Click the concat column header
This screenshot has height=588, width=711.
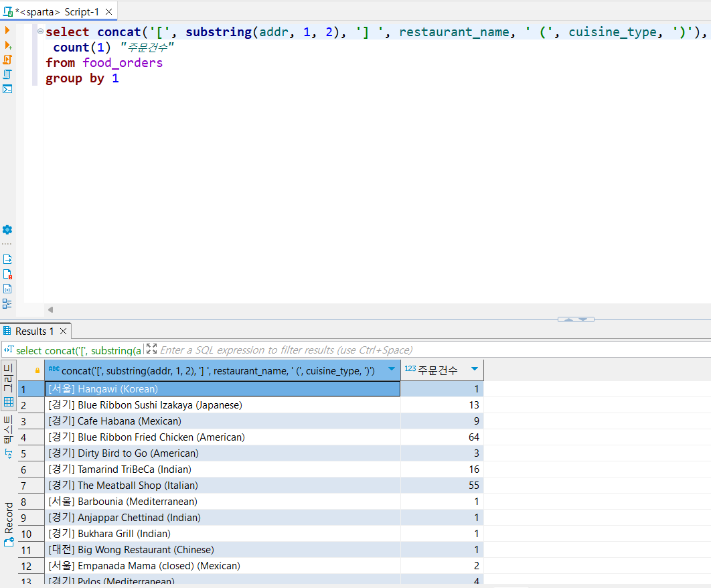(x=222, y=370)
